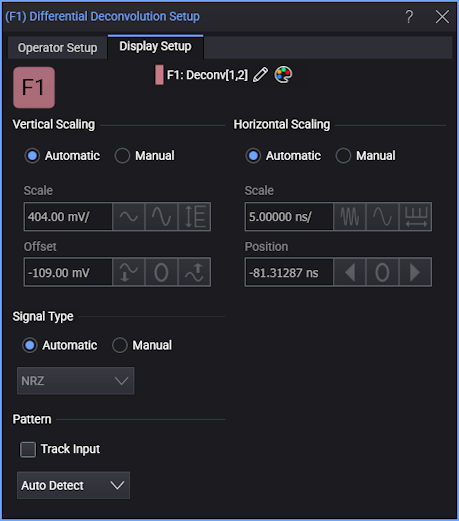
Task: Shift horizontal position with the left arrow
Action: (350, 272)
